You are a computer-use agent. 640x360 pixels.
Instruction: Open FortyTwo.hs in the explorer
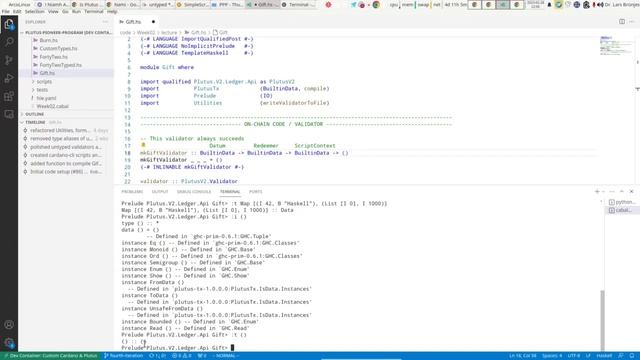[x=53, y=57]
